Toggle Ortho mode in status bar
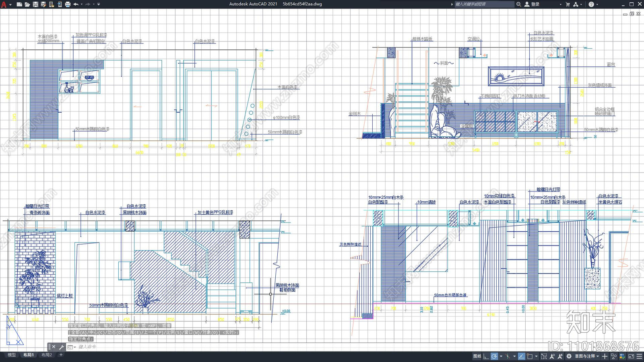 coord(486,356)
